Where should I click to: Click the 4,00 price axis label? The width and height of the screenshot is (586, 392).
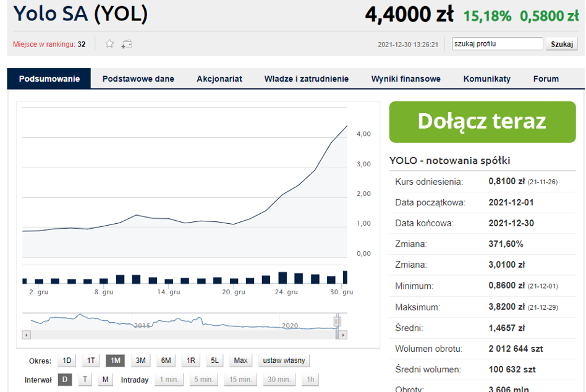tap(363, 134)
